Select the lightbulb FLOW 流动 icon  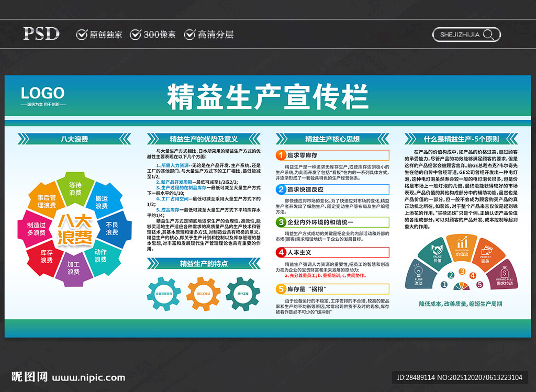tap(419, 272)
